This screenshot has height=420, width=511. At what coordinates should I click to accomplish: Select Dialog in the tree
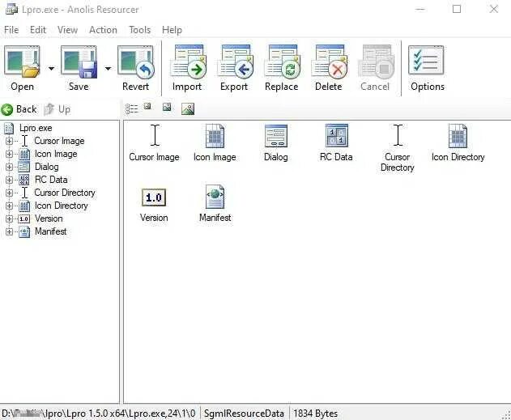(x=47, y=167)
